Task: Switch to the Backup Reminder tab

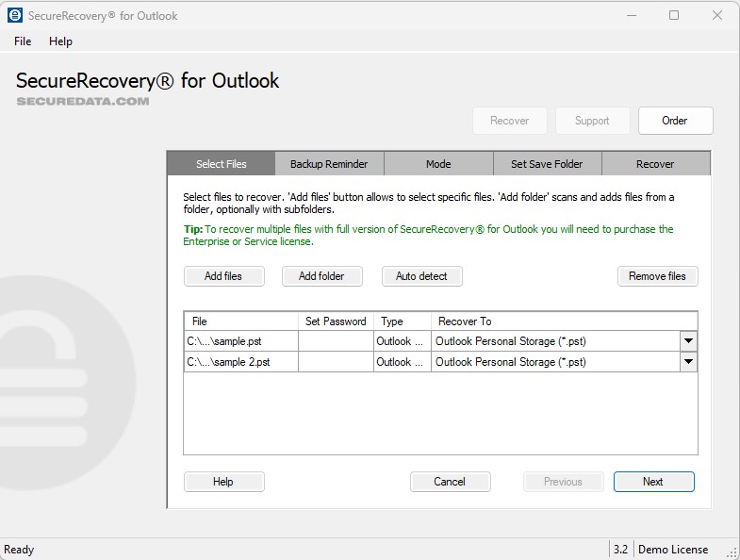Action: pos(329,164)
